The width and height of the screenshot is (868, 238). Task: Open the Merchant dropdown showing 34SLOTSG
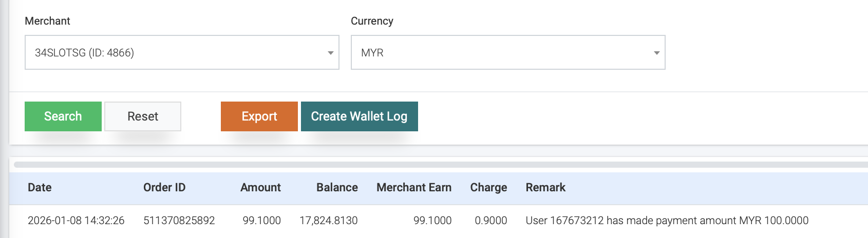click(x=175, y=52)
